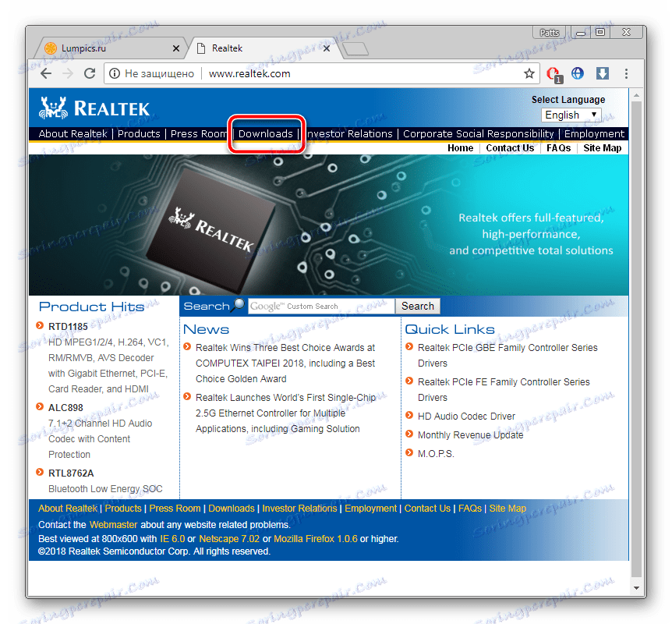
Task: Click the Realtek chip banner image
Action: click(x=329, y=225)
